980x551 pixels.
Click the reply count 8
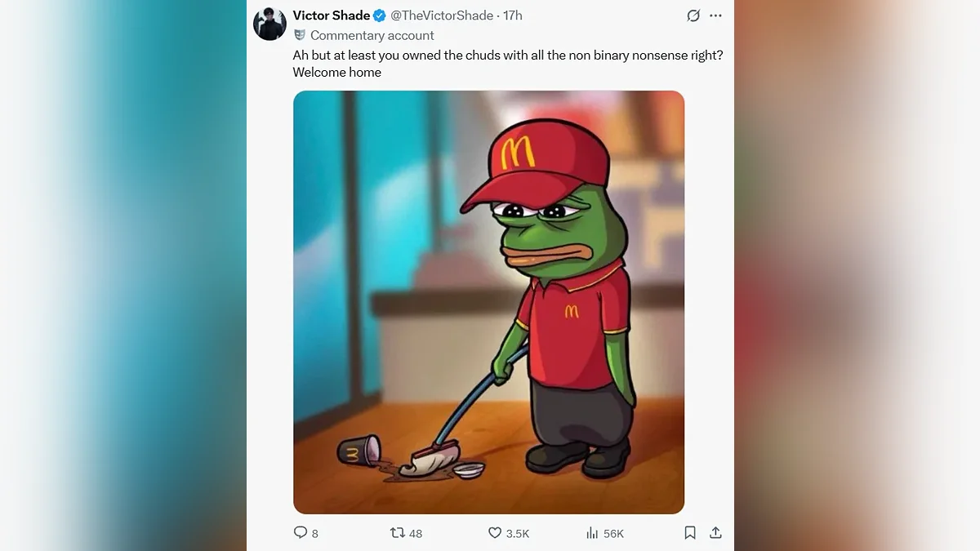[315, 533]
